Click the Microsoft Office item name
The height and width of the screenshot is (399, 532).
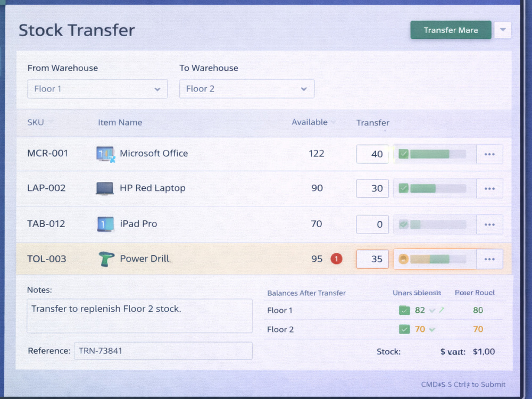point(154,153)
